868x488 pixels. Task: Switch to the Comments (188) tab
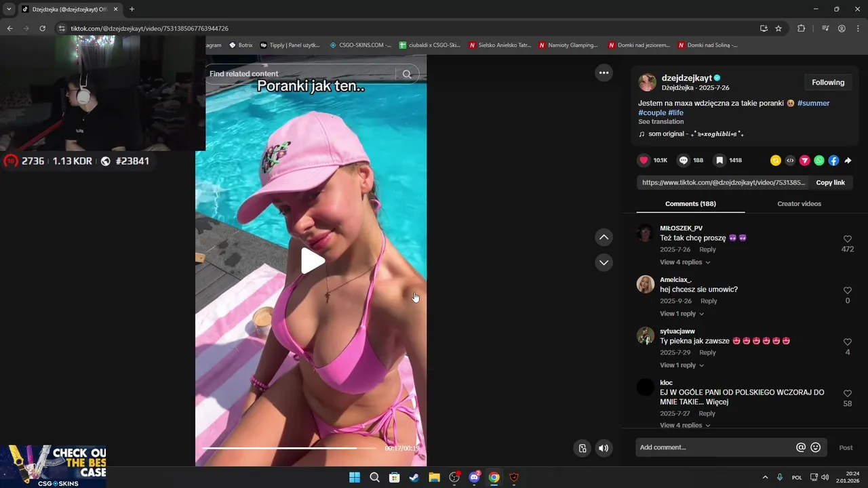pos(690,203)
